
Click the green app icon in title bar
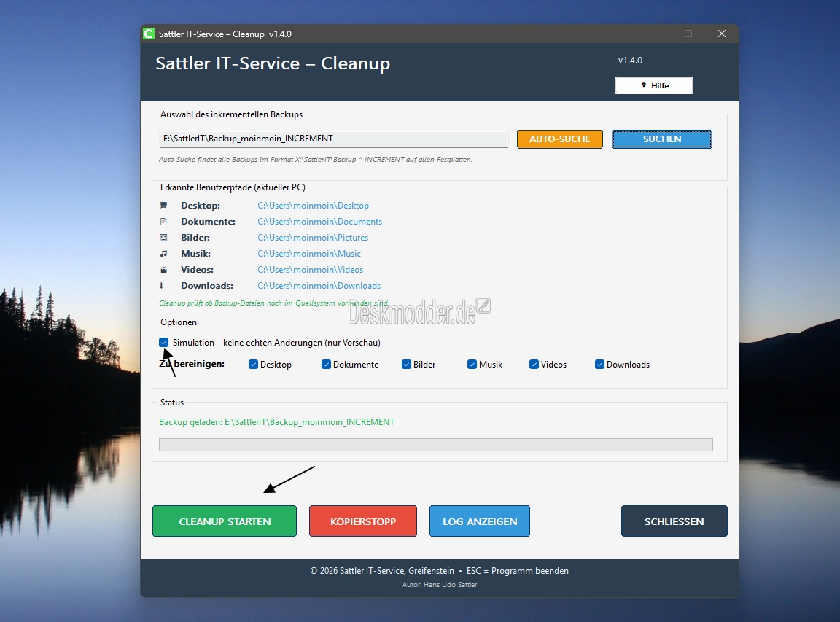[x=149, y=34]
